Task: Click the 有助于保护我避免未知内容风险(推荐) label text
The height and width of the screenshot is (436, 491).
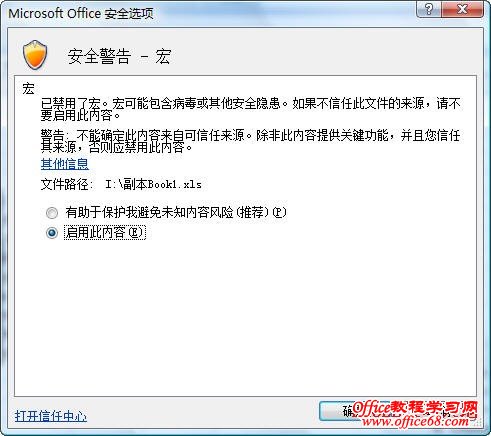Action: (176, 212)
